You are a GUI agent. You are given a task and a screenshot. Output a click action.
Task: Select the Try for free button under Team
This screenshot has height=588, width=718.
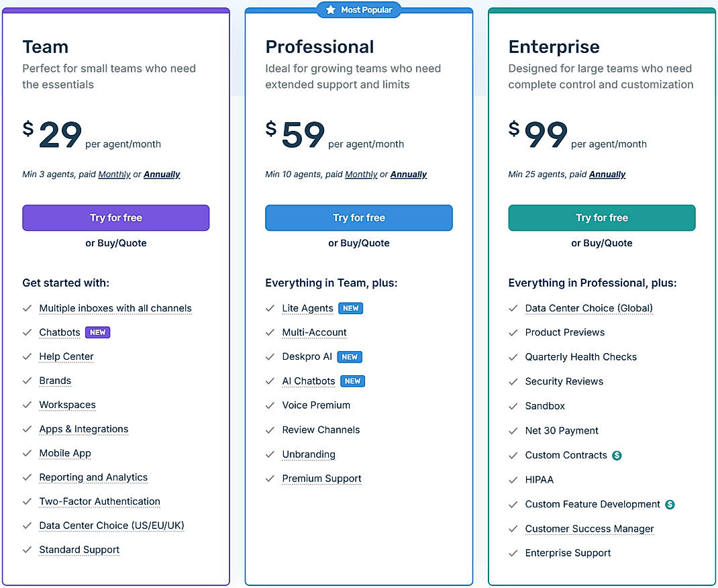tap(115, 217)
